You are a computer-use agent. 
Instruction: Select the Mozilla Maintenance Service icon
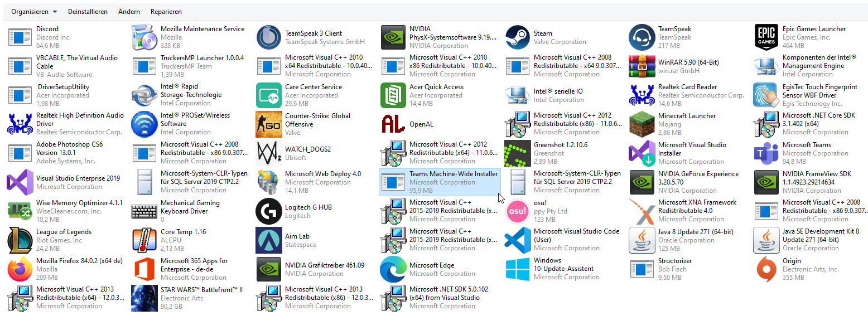pyautogui.click(x=144, y=37)
